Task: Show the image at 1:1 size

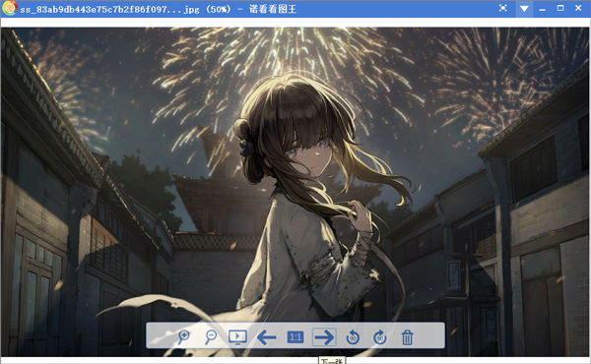Action: 295,336
